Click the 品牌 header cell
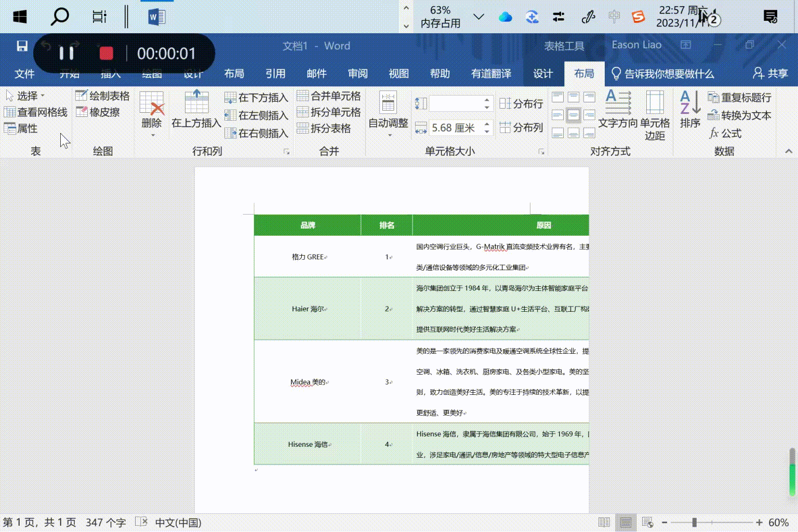The image size is (798, 532). 308,225
